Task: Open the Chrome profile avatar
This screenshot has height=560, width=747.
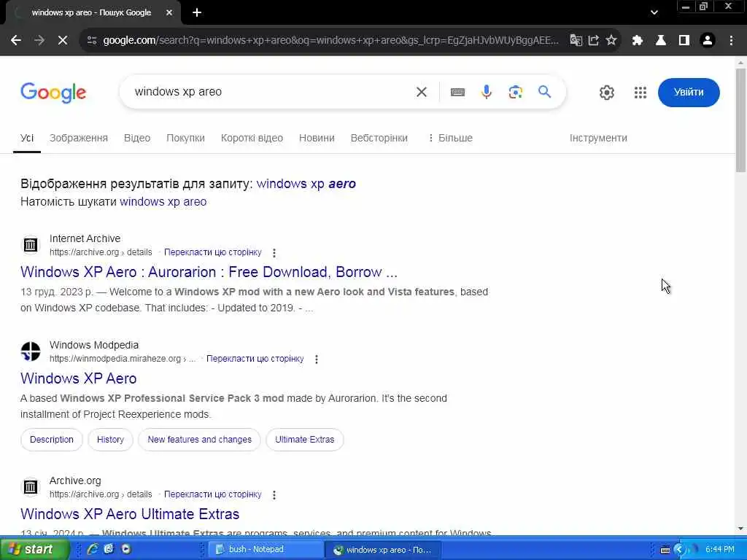Action: [x=708, y=41]
